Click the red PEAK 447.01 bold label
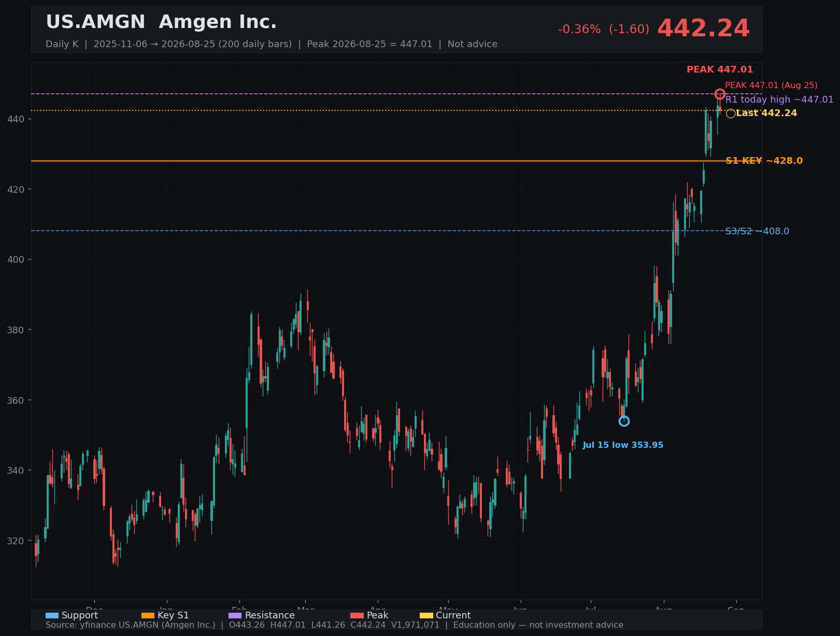 click(720, 69)
